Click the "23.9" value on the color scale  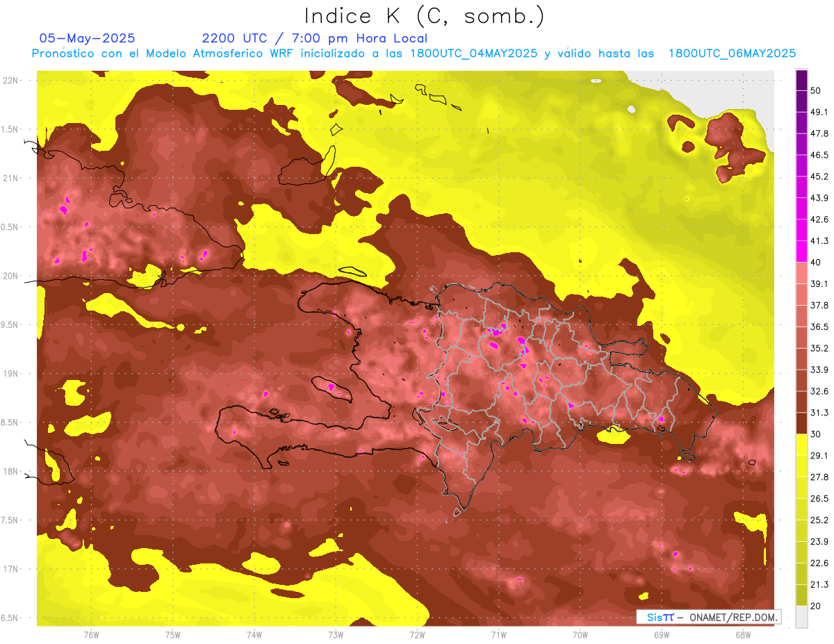819,541
